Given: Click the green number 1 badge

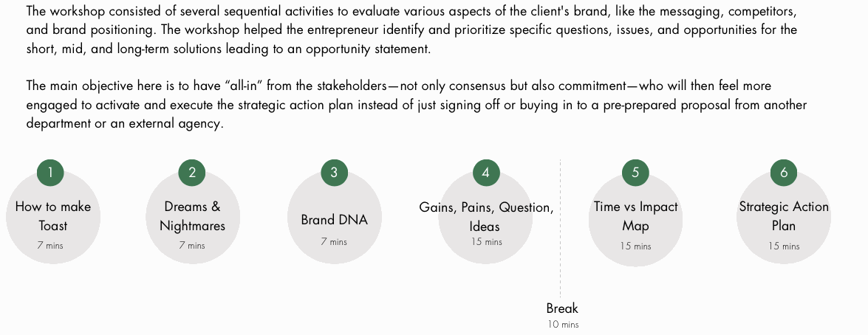Looking at the screenshot, I should (50, 173).
